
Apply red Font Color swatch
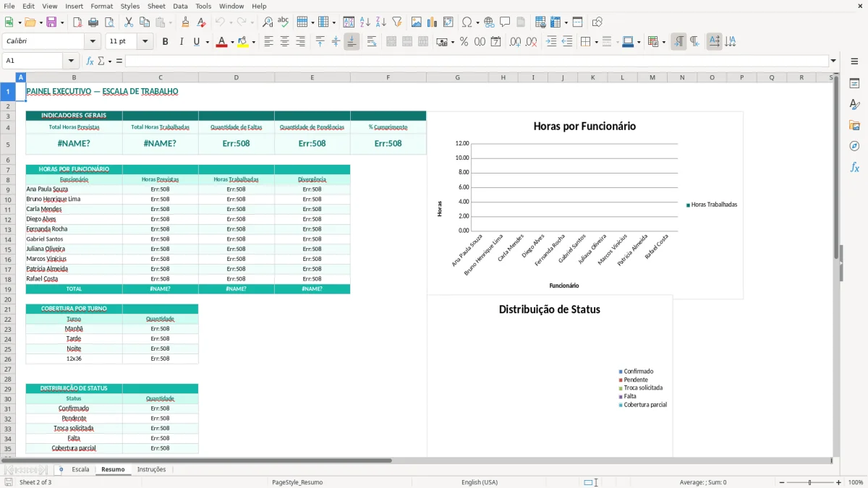click(221, 42)
